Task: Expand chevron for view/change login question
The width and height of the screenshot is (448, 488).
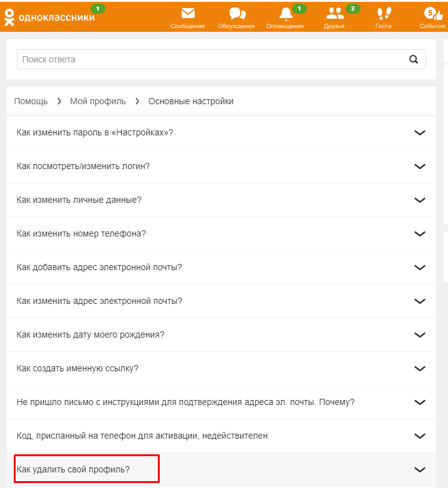Action: point(420,167)
